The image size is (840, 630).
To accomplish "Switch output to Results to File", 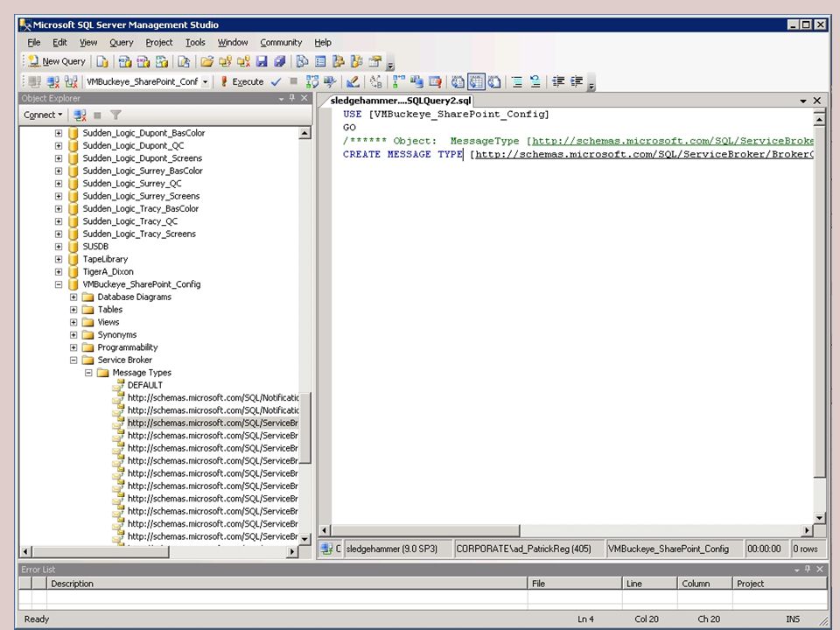I will pos(494,82).
